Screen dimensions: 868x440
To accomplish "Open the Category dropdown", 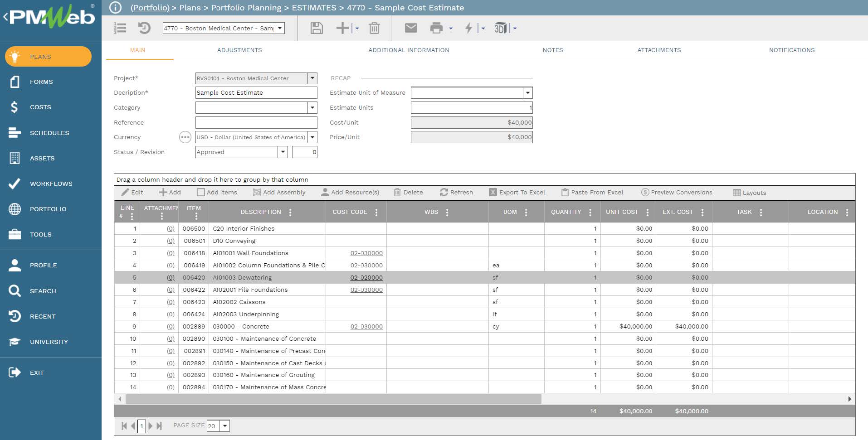I will click(312, 107).
